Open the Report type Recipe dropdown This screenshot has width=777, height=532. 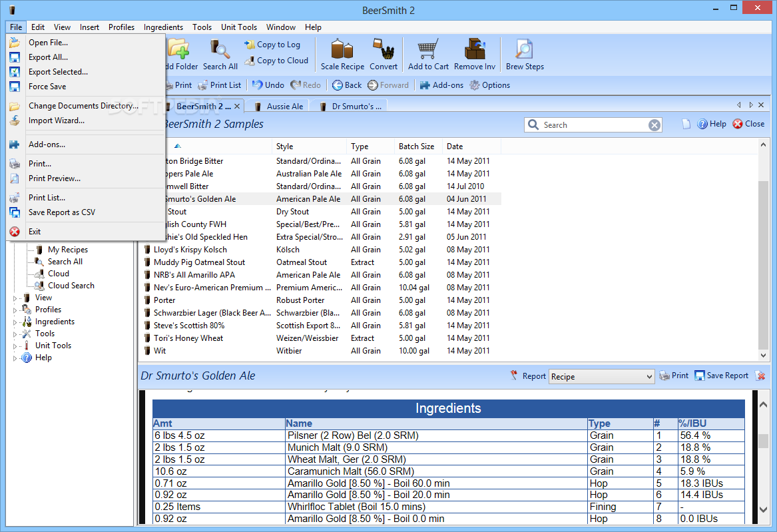click(602, 376)
